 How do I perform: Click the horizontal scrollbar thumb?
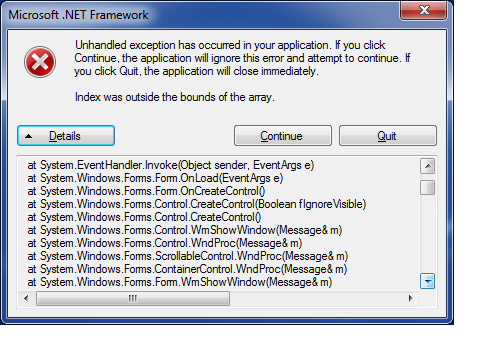click(133, 298)
